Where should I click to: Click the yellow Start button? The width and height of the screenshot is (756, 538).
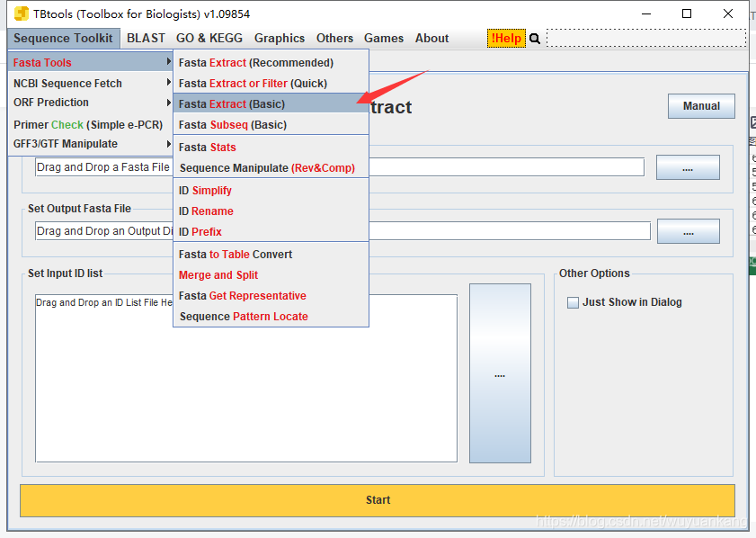point(378,500)
